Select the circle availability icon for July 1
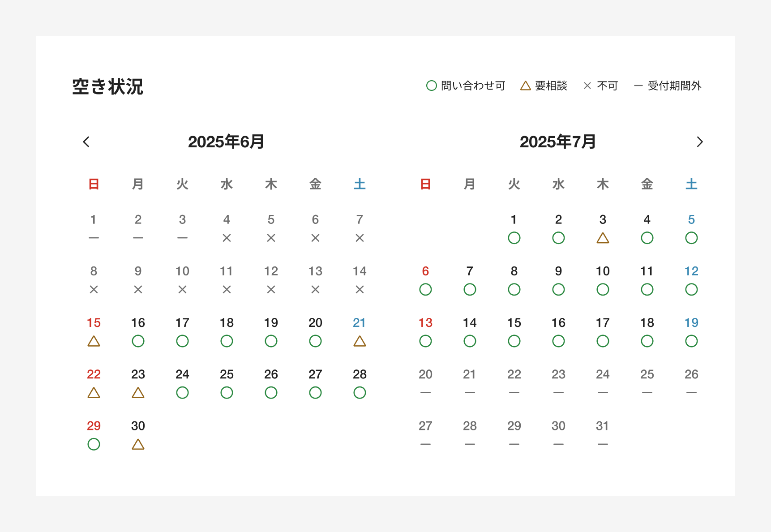The height and width of the screenshot is (532, 771). pos(514,238)
